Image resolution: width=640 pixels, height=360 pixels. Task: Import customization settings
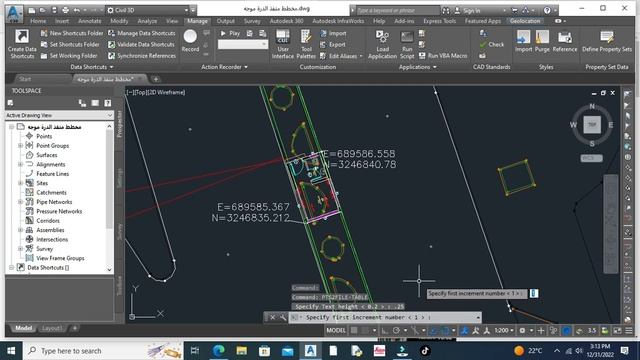[x=333, y=33]
